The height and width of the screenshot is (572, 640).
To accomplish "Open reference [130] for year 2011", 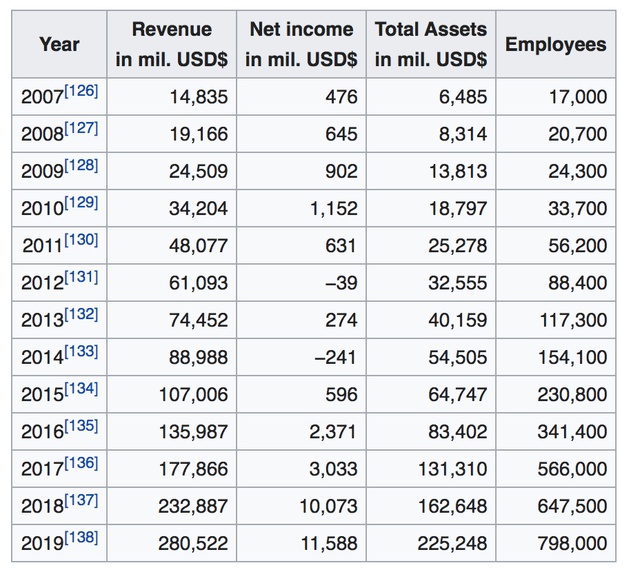I will (x=81, y=240).
